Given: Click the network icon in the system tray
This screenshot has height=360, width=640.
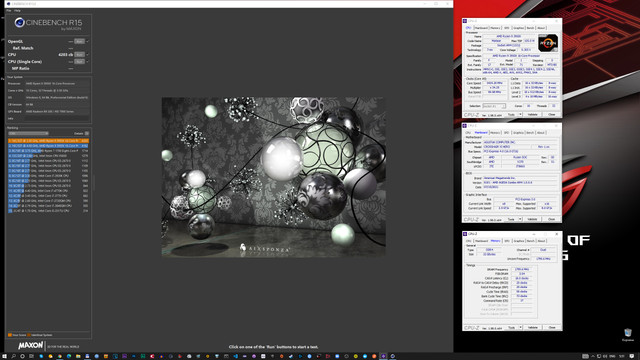Looking at the screenshot, I should [x=599, y=356].
